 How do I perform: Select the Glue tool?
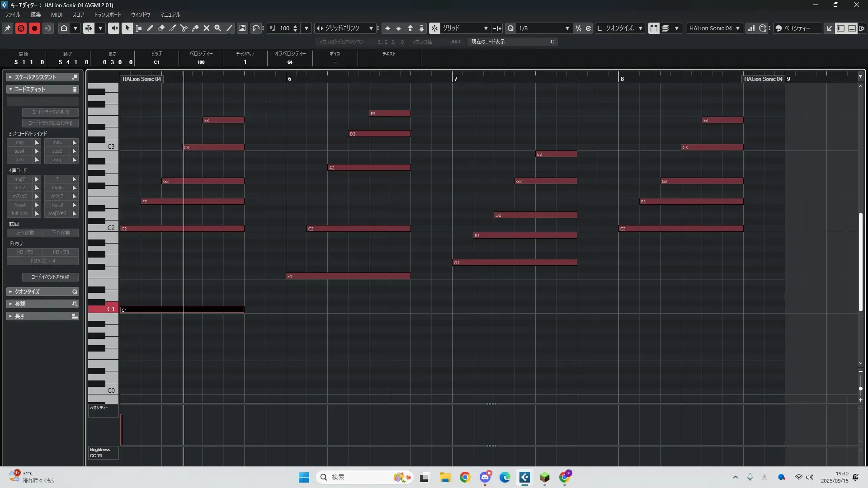pos(195,28)
